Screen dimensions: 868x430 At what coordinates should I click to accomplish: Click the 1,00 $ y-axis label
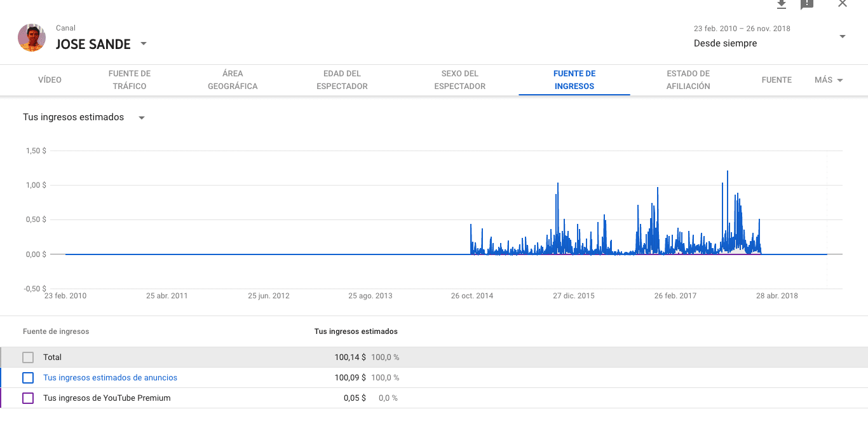(36, 185)
